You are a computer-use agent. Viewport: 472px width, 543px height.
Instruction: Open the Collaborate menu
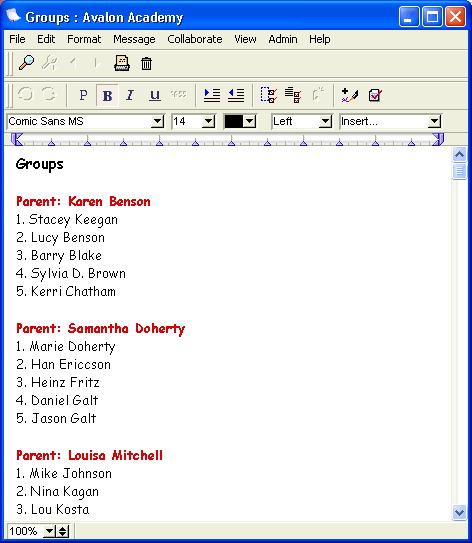195,39
